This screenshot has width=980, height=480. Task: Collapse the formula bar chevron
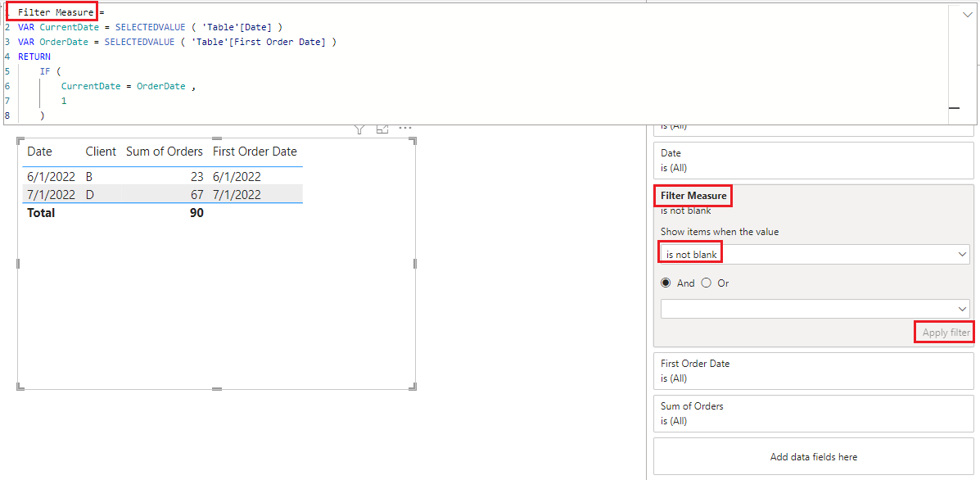[x=968, y=15]
